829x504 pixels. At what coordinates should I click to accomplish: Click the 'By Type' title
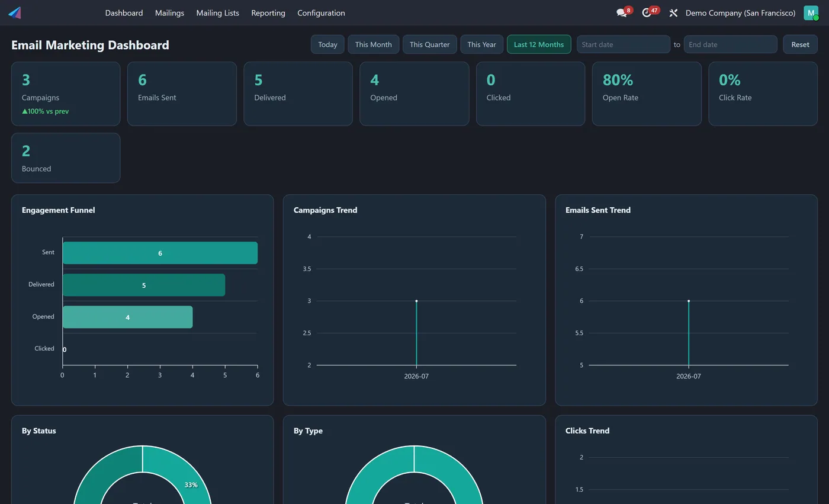tap(308, 431)
